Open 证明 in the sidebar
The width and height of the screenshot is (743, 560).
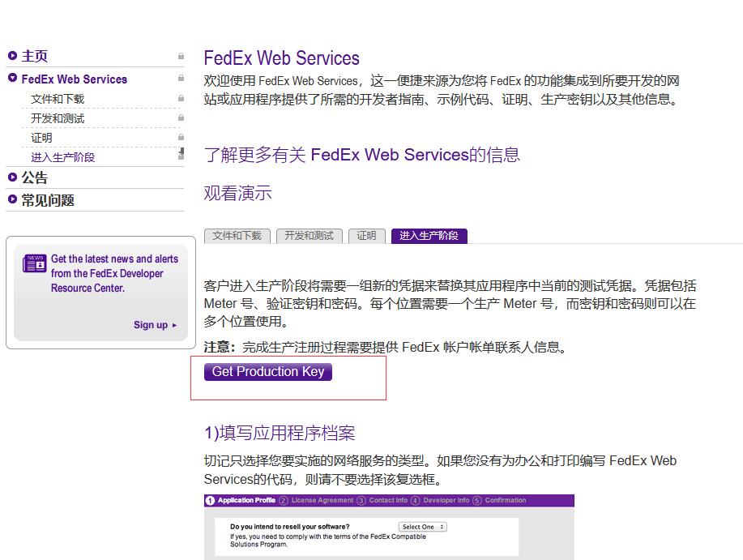click(x=41, y=138)
